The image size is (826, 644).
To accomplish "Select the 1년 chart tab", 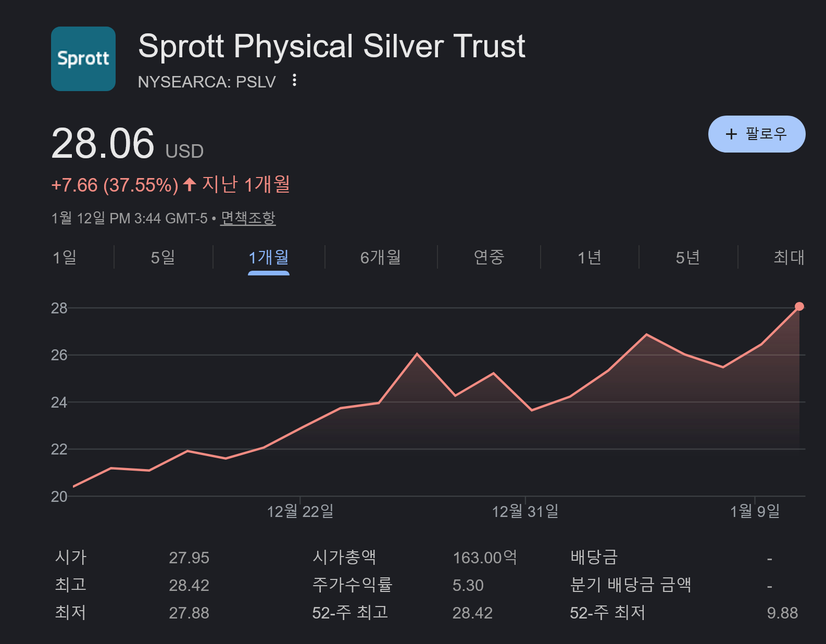I will [590, 257].
